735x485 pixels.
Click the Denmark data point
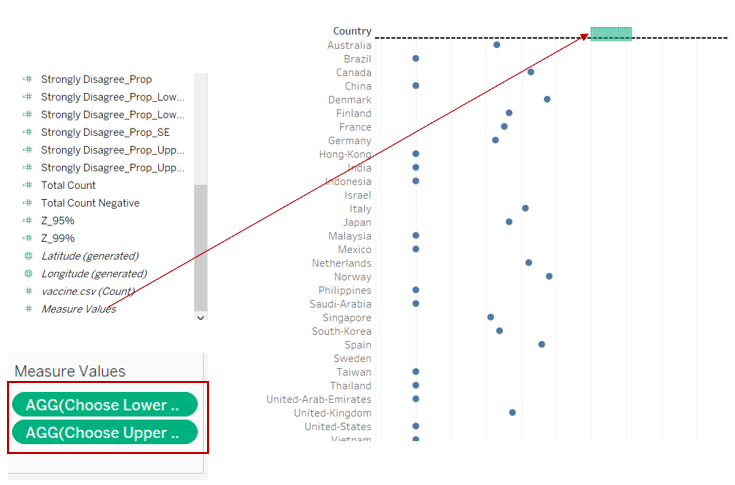pyautogui.click(x=547, y=99)
